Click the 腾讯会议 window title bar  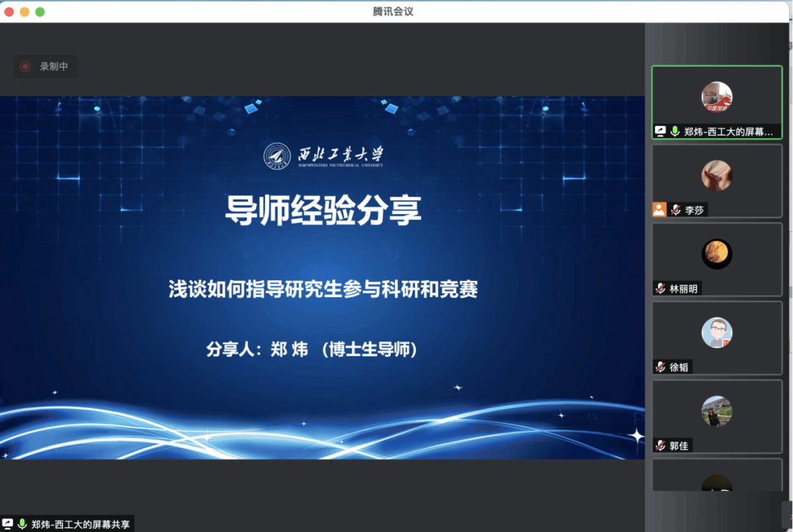(x=396, y=11)
